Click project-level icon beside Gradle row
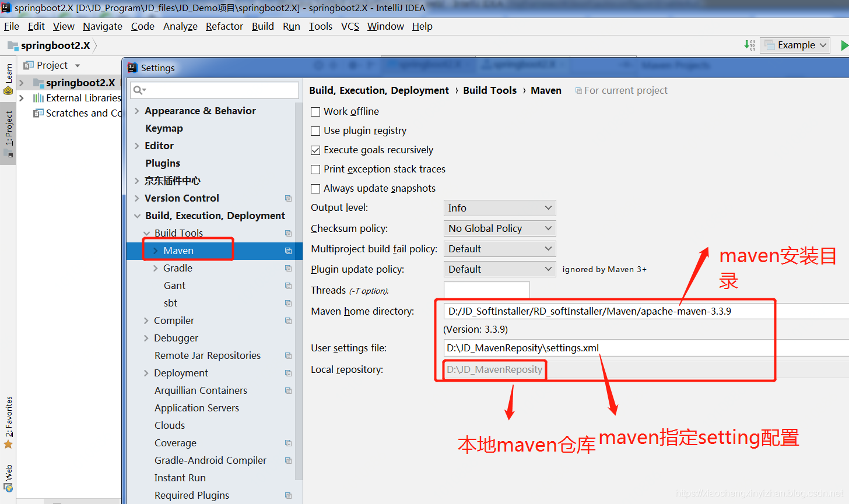Image resolution: width=849 pixels, height=504 pixels. pos(288,268)
